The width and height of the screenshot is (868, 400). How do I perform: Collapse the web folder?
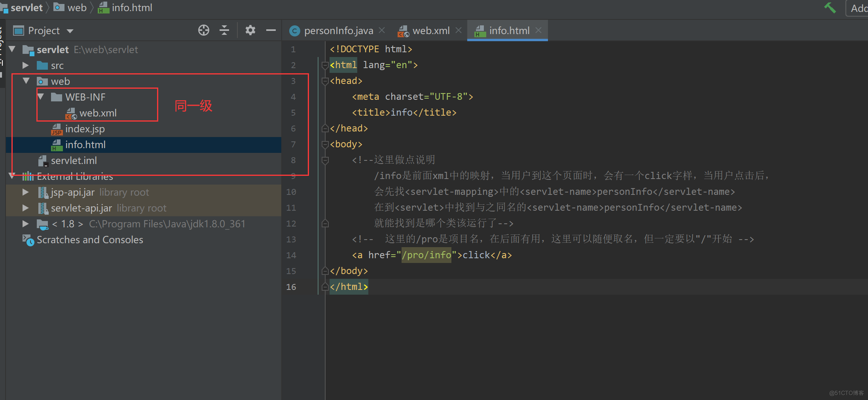pyautogui.click(x=26, y=81)
